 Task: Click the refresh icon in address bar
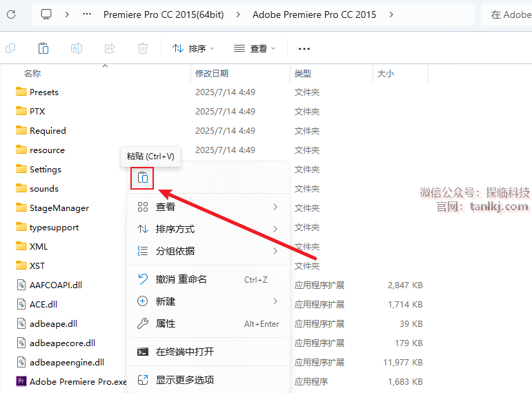coord(11,14)
